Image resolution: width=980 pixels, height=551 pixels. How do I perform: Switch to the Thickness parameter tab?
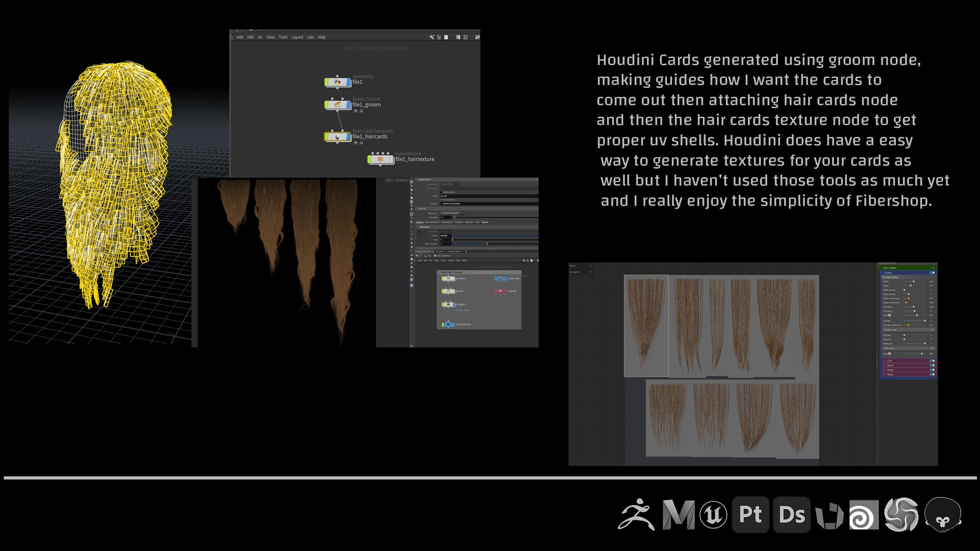459,222
